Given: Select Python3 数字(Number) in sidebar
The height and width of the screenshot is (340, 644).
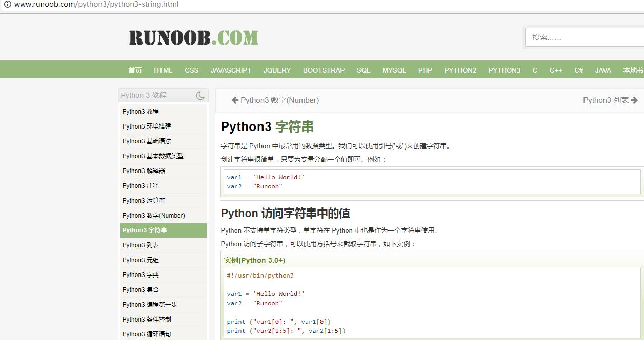Looking at the screenshot, I should pyautogui.click(x=164, y=216).
